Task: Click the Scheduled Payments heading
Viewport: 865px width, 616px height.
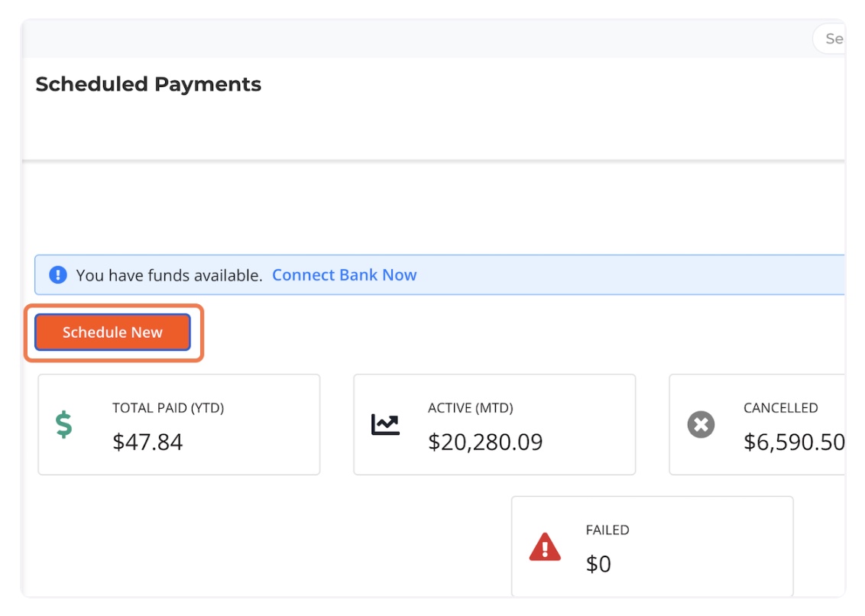Action: 148,84
